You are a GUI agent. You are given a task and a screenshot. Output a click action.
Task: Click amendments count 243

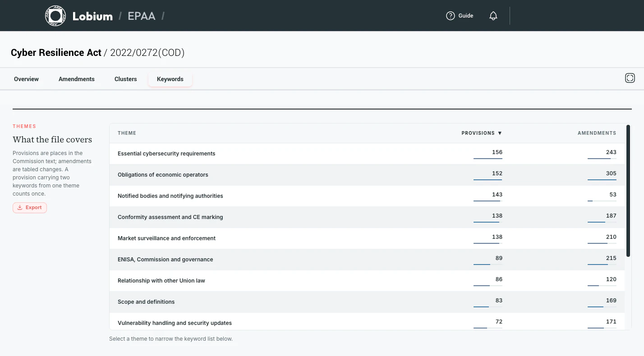[x=611, y=152]
